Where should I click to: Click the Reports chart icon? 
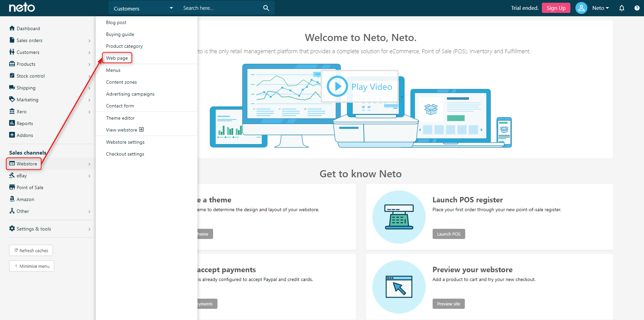point(12,123)
